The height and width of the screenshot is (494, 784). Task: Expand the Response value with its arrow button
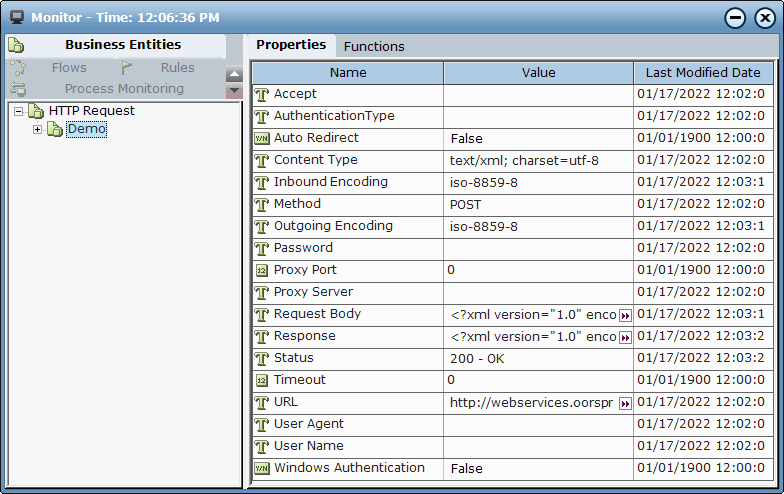[625, 337]
